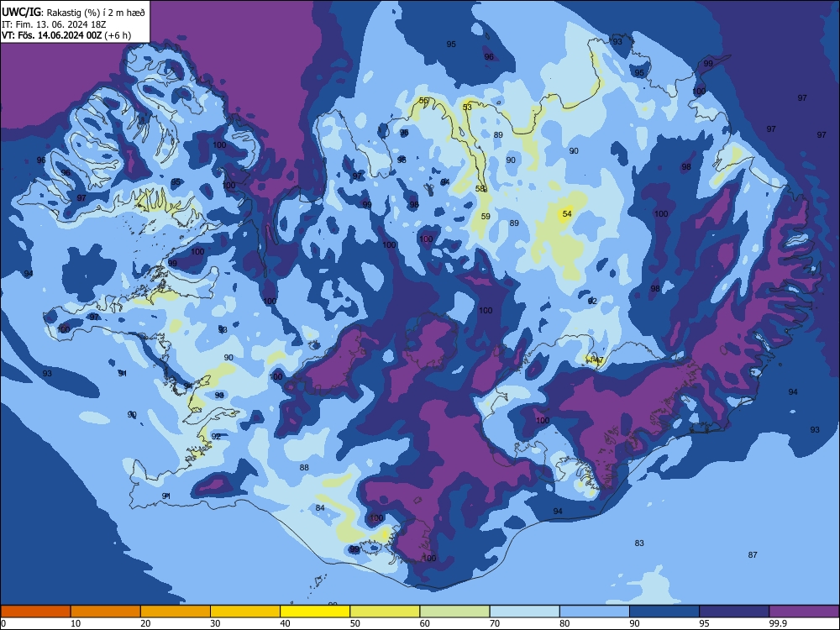Click the '88' humidity value on the map
The image size is (840, 630).
coord(304,468)
